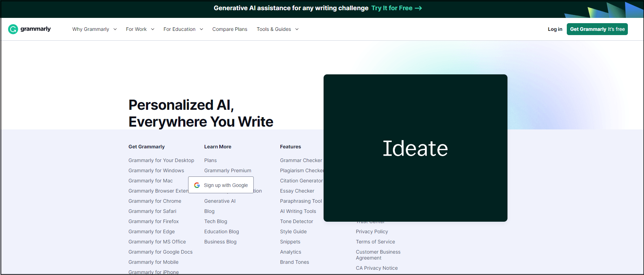This screenshot has width=644, height=275.
Task: Open Grammarly for Firefox link
Action: [x=153, y=221]
